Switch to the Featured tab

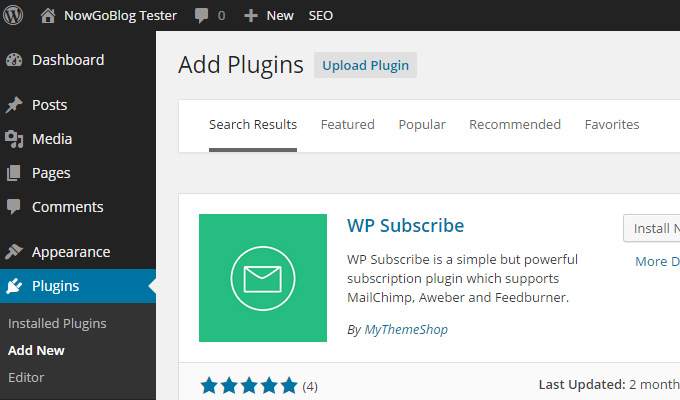[347, 125]
